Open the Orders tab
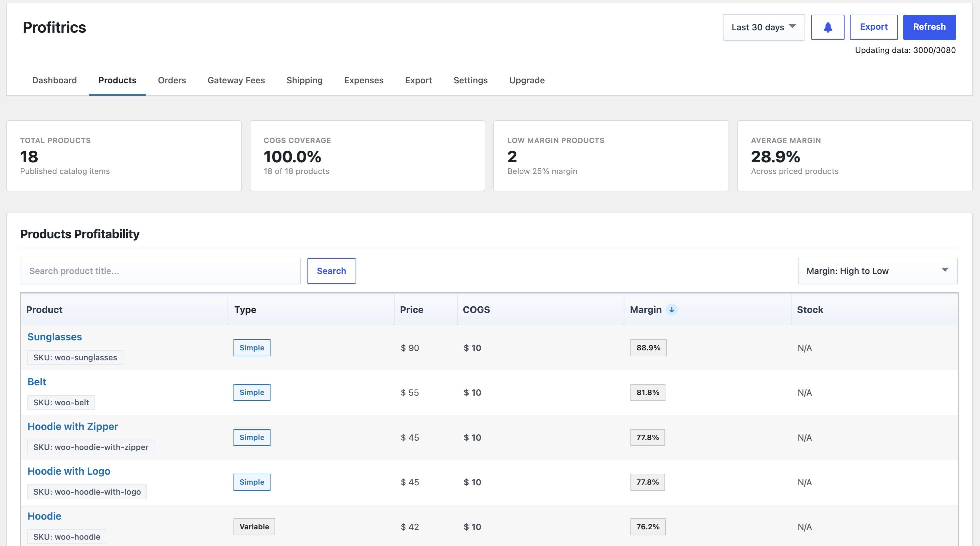980x546 pixels. pyautogui.click(x=172, y=80)
